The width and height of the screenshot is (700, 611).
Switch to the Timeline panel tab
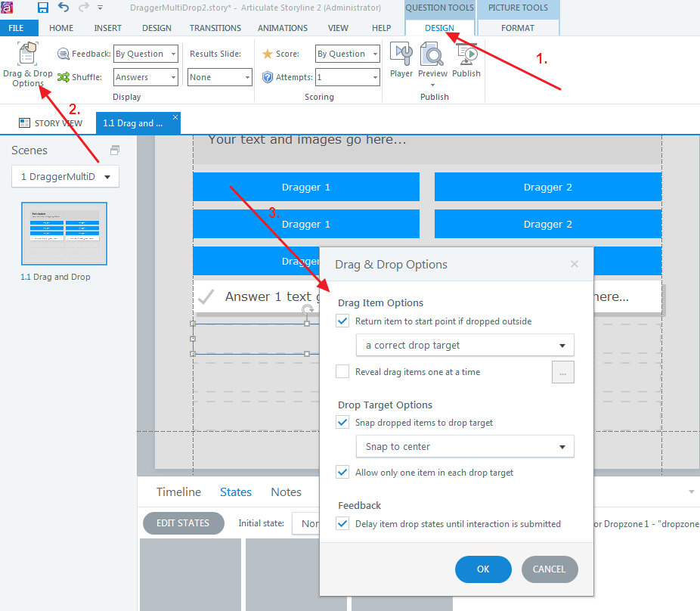[x=178, y=492]
